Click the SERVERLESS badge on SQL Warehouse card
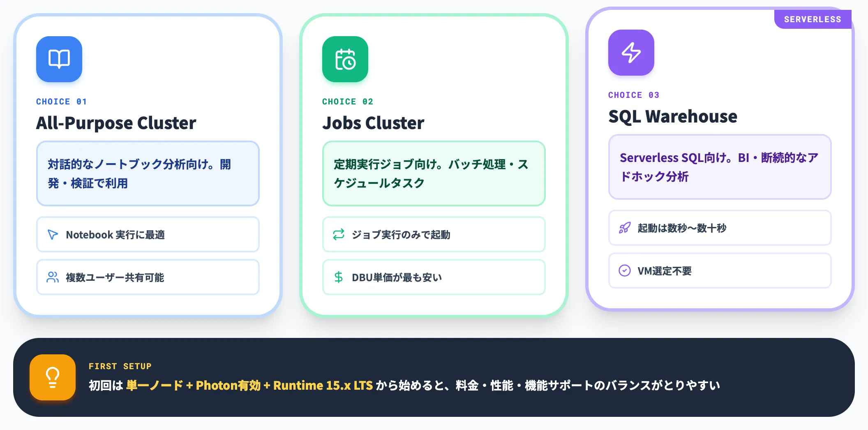 [x=813, y=19]
